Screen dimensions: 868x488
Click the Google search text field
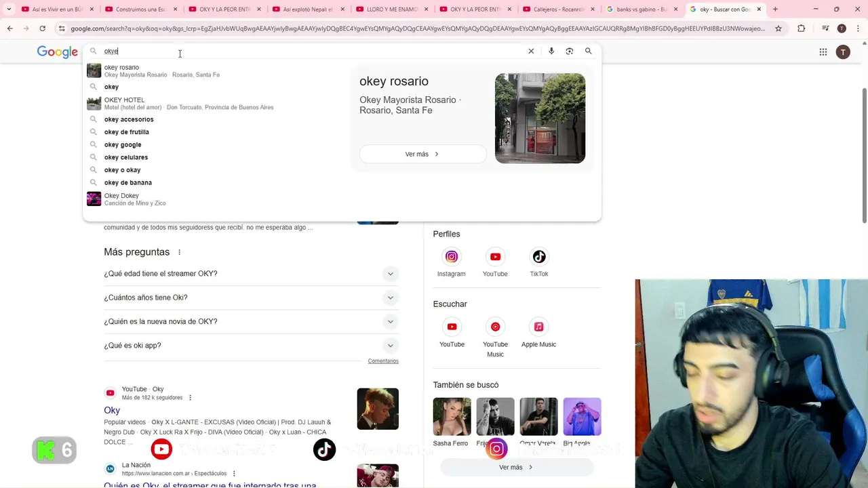pyautogui.click(x=312, y=51)
